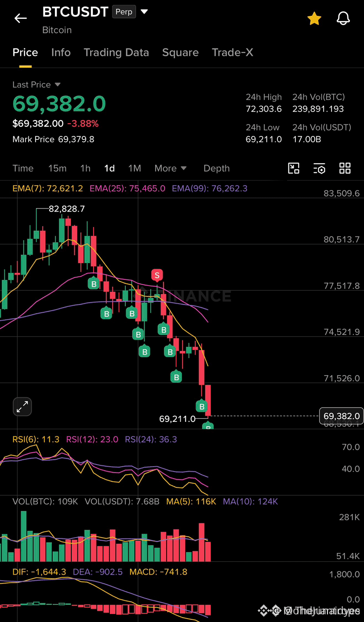Expand the BTCUSDT pair selector arrow
364x622 pixels.
pyautogui.click(x=144, y=12)
